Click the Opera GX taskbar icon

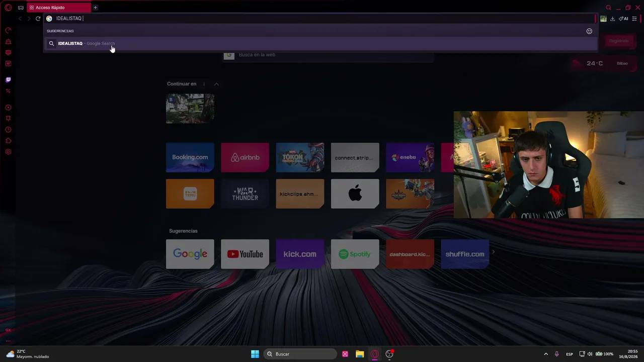[374, 354]
